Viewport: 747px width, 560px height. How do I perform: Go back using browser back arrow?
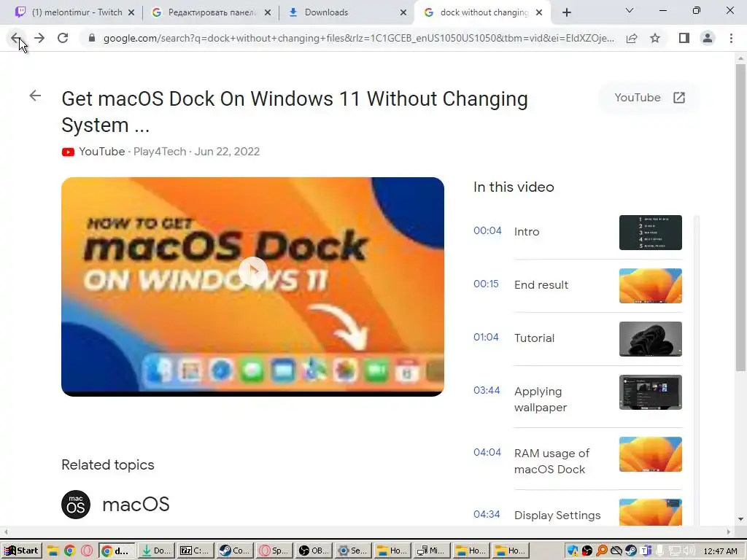click(x=15, y=38)
